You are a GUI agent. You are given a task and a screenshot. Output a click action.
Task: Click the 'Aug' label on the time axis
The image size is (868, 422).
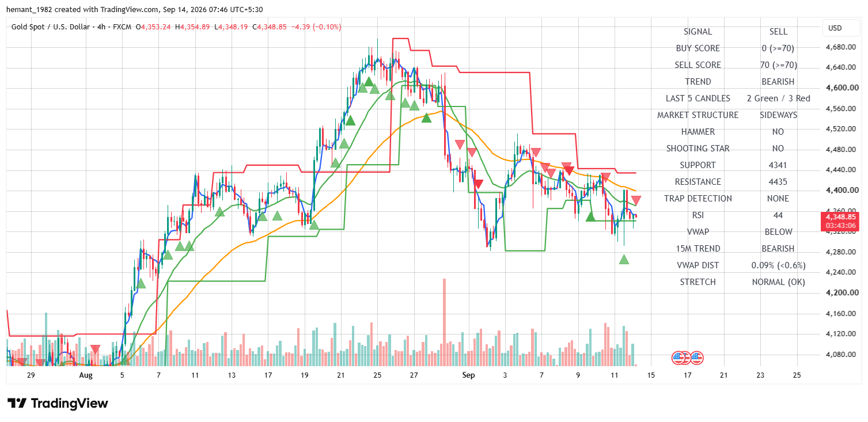86,375
